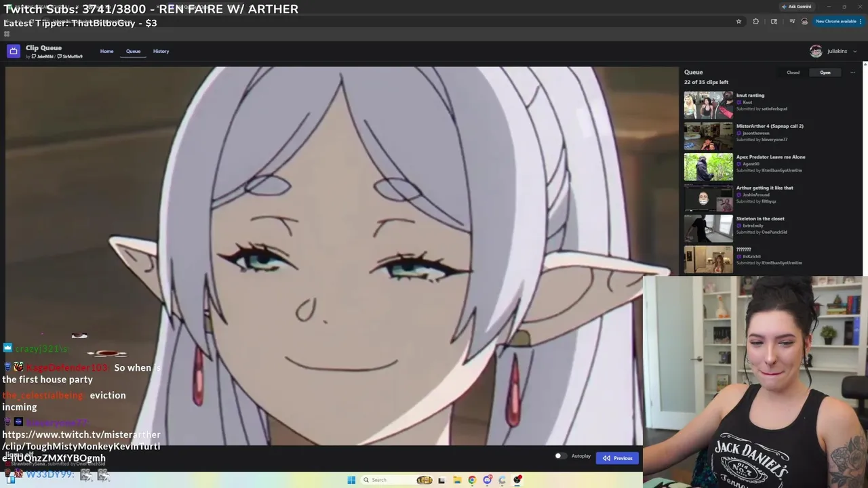Image resolution: width=868 pixels, height=488 pixels.
Task: Click the '???????' clip title
Action: tap(744, 249)
